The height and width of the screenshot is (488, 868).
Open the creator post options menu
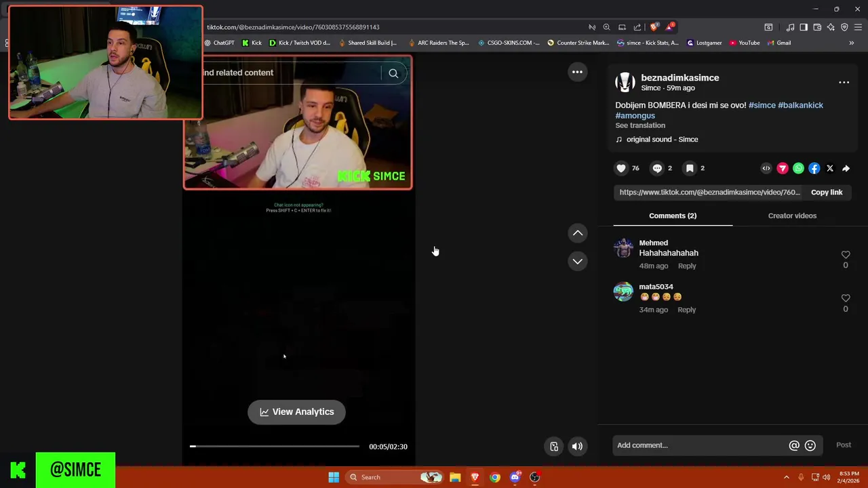coord(844,83)
